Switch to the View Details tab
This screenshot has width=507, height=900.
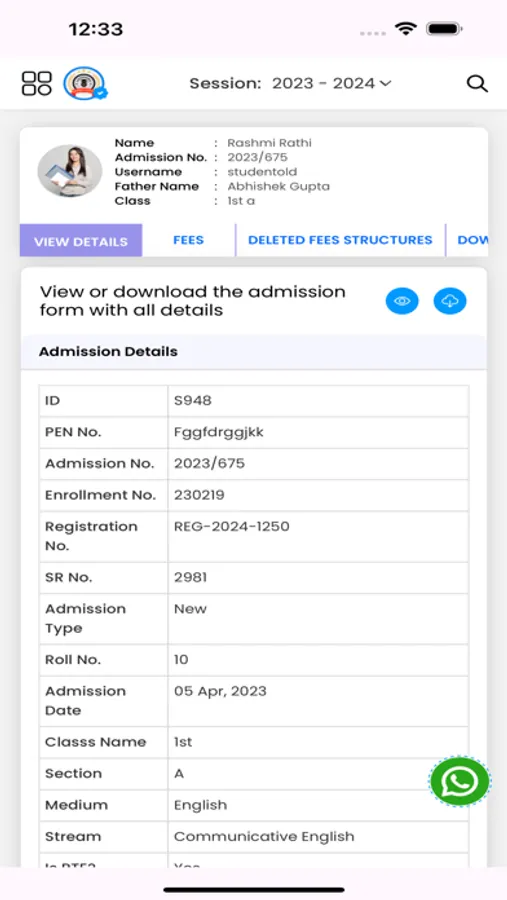click(x=81, y=240)
